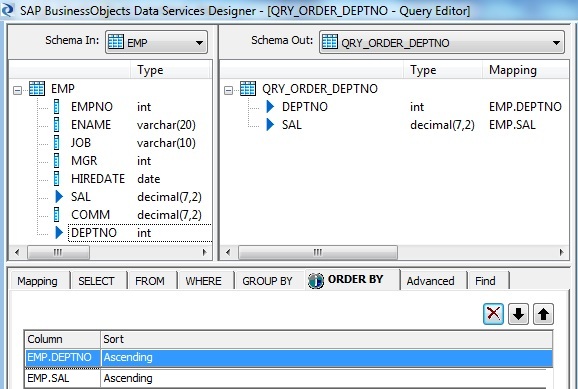Click the MGR column icon

(x=56, y=161)
